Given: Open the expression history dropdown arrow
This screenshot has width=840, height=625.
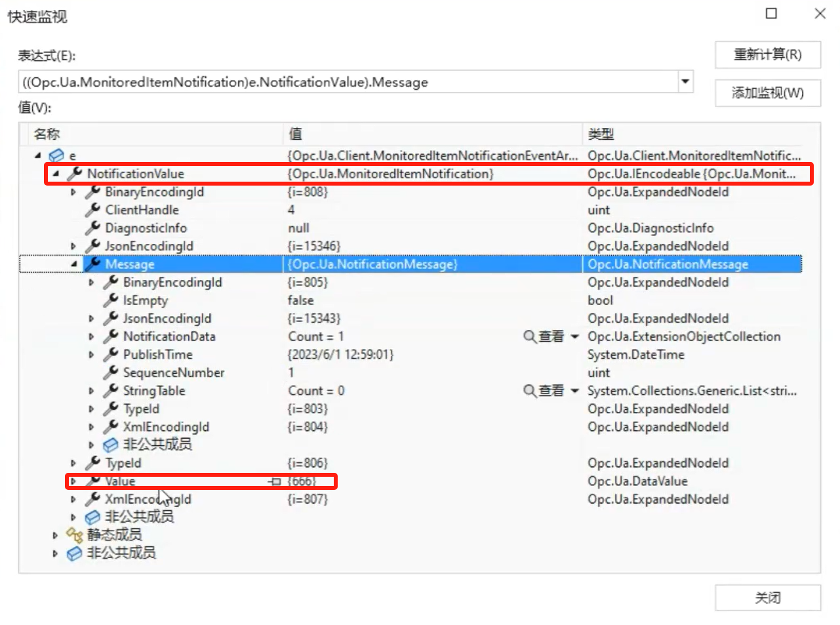Looking at the screenshot, I should (x=685, y=82).
